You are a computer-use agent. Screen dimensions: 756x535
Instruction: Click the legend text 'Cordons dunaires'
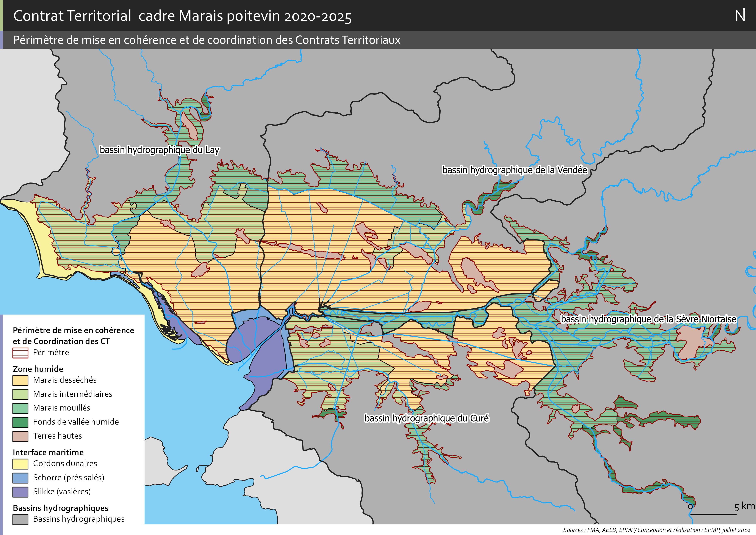(65, 464)
